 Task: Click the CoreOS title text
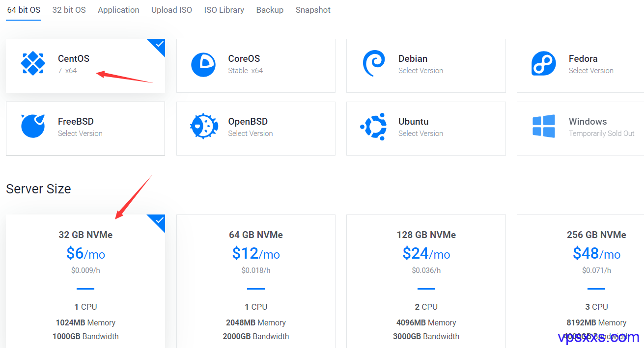(x=244, y=59)
